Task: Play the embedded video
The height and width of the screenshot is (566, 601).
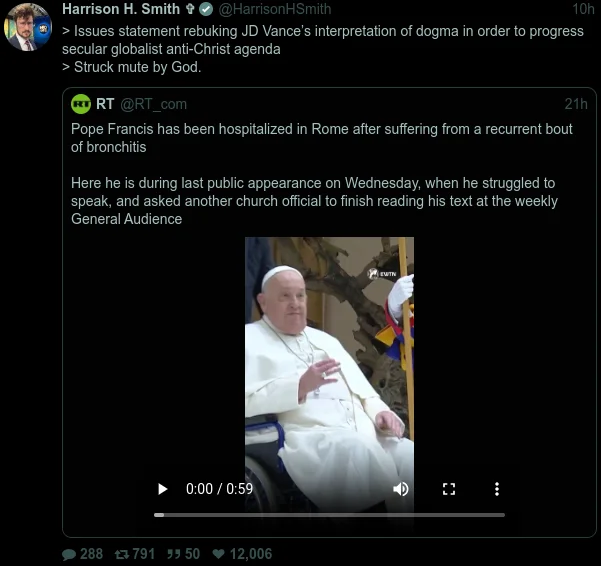Action: tap(163, 489)
